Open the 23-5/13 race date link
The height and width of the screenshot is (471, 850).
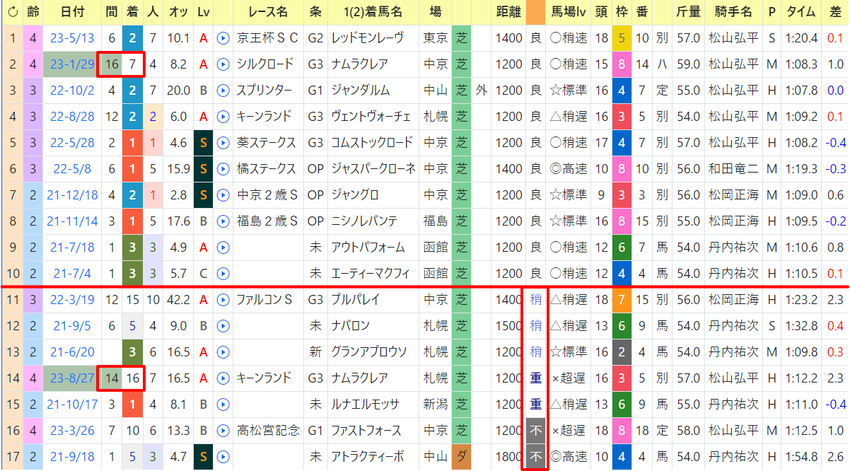pyautogui.click(x=72, y=38)
